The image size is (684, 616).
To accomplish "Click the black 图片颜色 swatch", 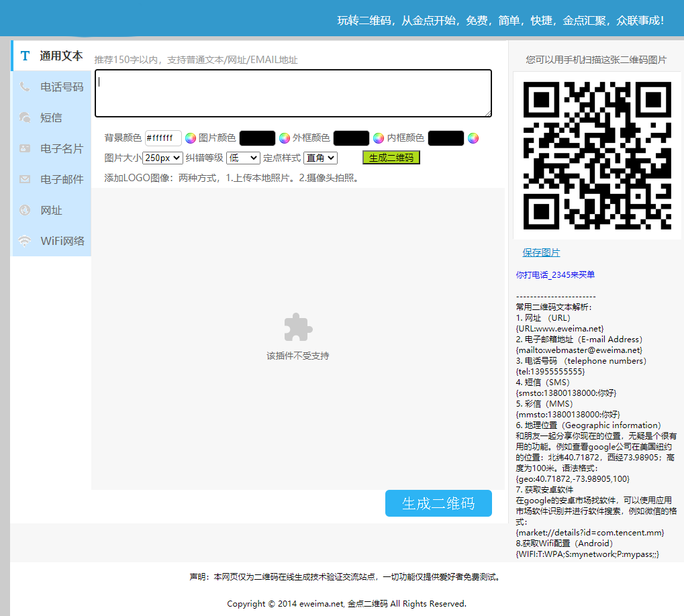I will 257,138.
